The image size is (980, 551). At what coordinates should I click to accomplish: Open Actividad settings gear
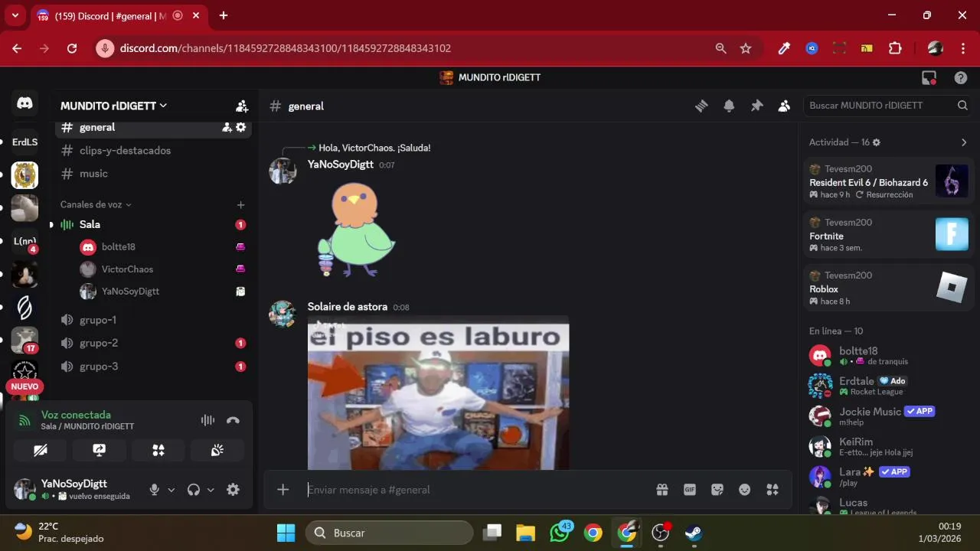click(x=877, y=142)
